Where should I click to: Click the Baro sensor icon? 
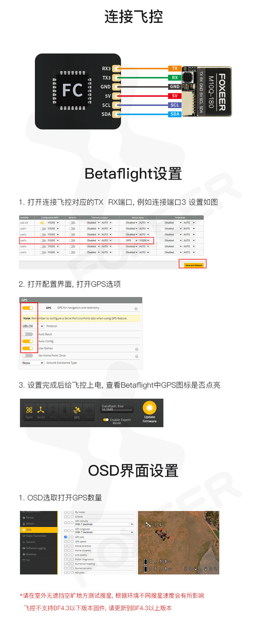tap(65, 412)
